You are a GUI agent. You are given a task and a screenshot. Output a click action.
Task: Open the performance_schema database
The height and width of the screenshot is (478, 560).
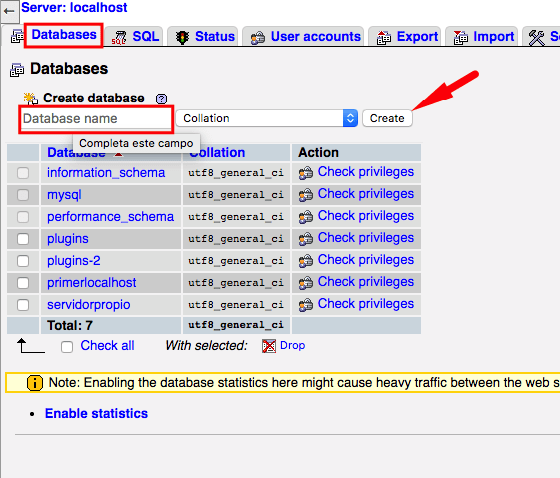110,217
